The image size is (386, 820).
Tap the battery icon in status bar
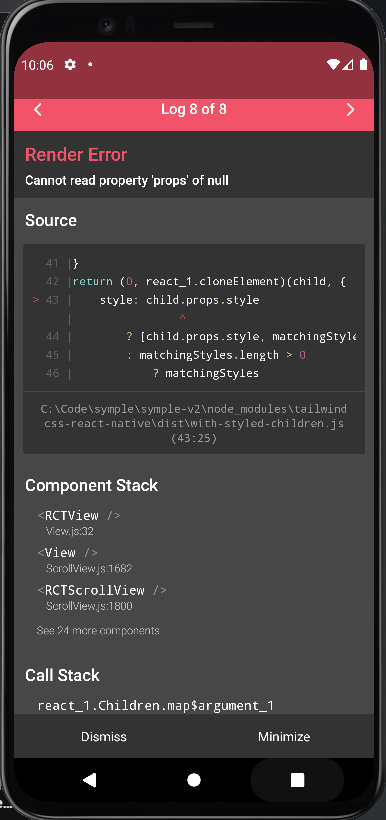[364, 64]
